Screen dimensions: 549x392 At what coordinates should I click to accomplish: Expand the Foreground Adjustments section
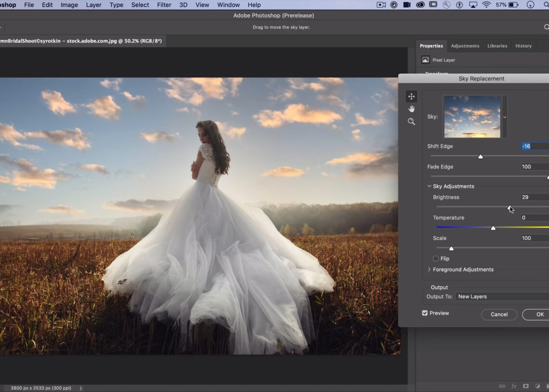429,270
